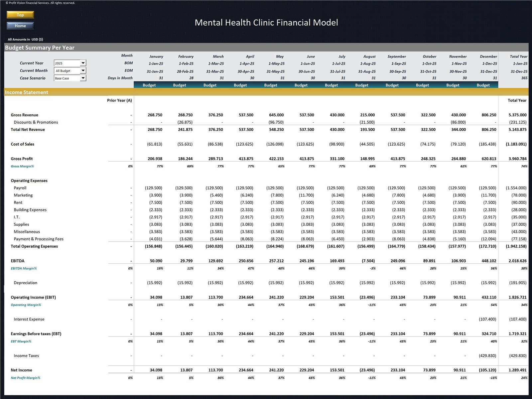The image size is (532, 399).
Task: Click the August EBITDA value
Action: pyautogui.click(x=367, y=261)
